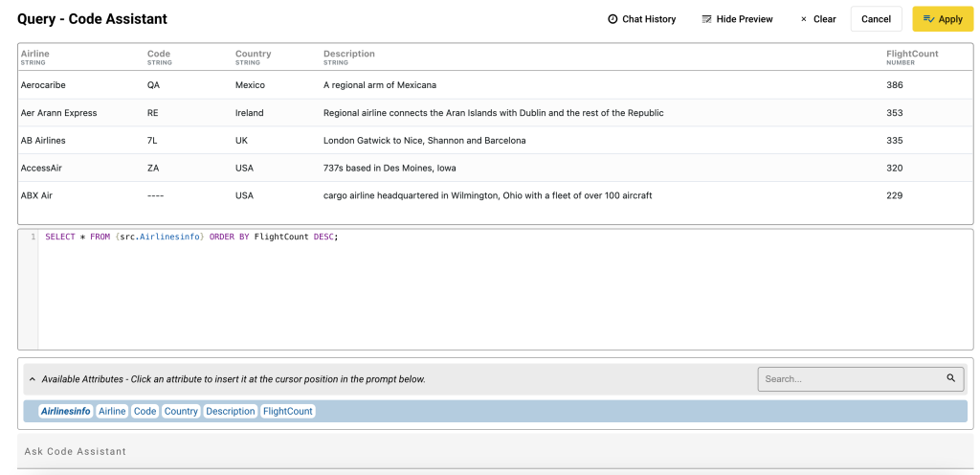Open Chat History via clock icon
The width and height of the screenshot is (980, 475).
pos(612,19)
